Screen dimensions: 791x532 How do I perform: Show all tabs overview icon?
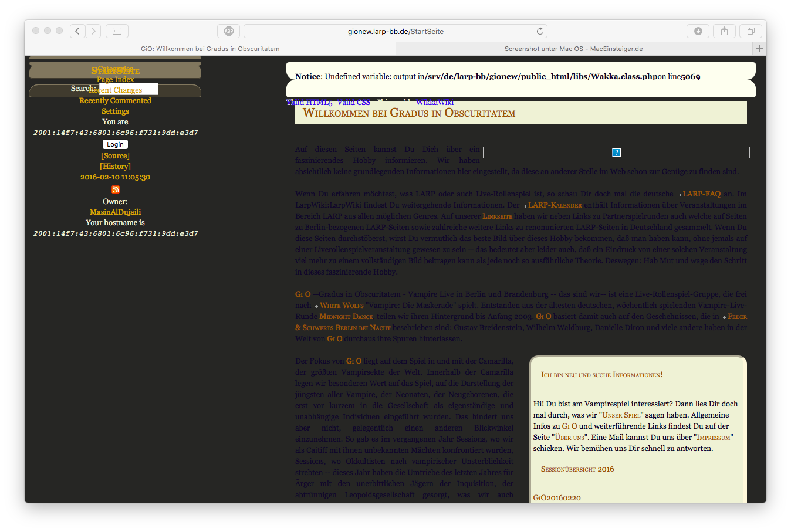[751, 31]
